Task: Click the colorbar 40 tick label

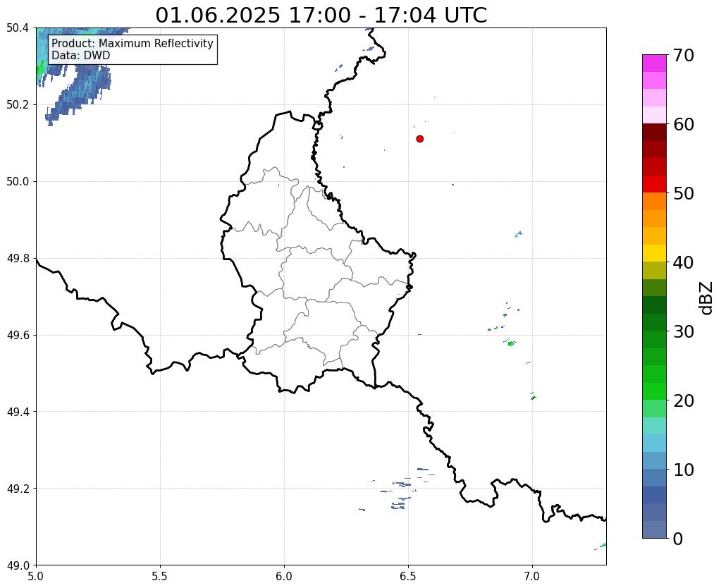Action: point(684,262)
